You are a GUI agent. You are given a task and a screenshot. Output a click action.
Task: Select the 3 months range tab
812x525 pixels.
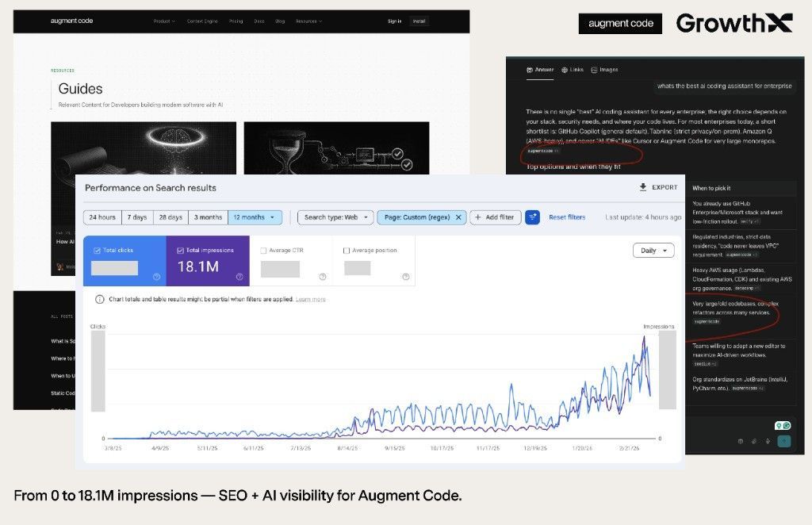(x=209, y=217)
